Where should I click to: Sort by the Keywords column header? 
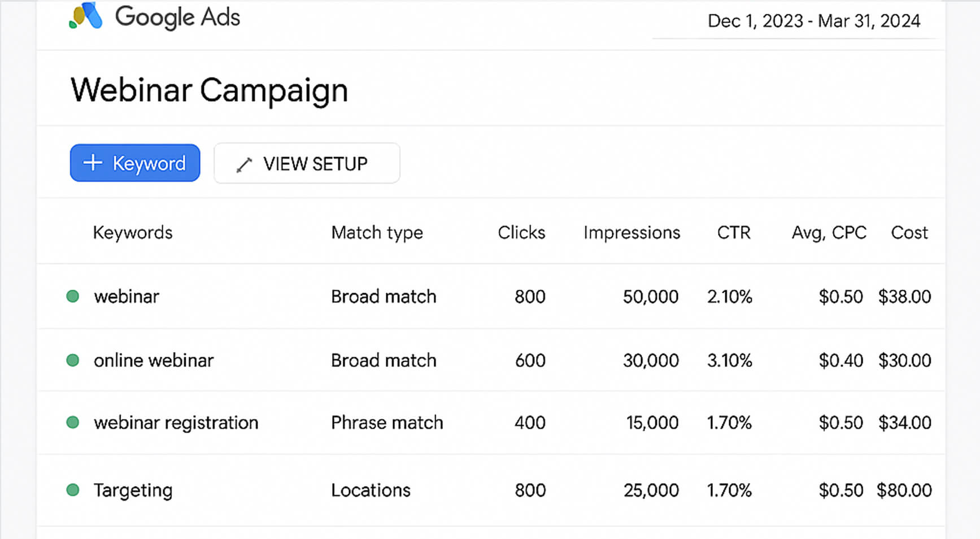point(133,232)
